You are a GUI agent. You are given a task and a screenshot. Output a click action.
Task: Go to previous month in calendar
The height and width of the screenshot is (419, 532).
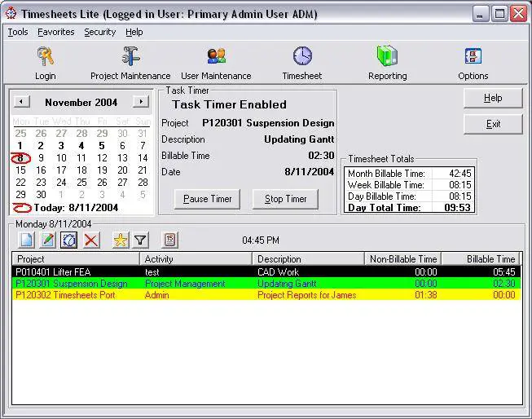(x=23, y=102)
